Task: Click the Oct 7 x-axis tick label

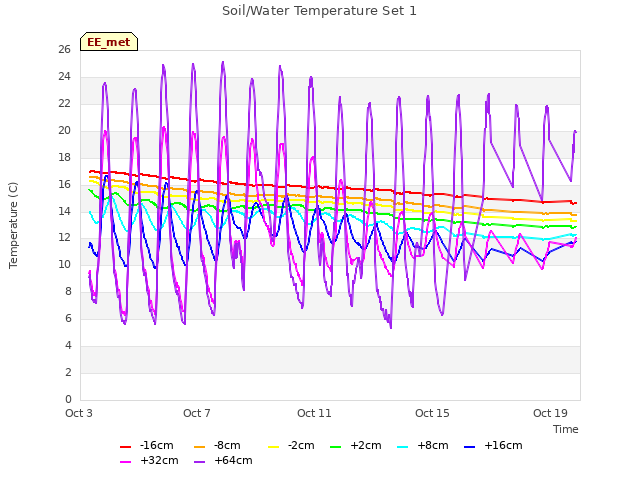Action: pos(197,413)
